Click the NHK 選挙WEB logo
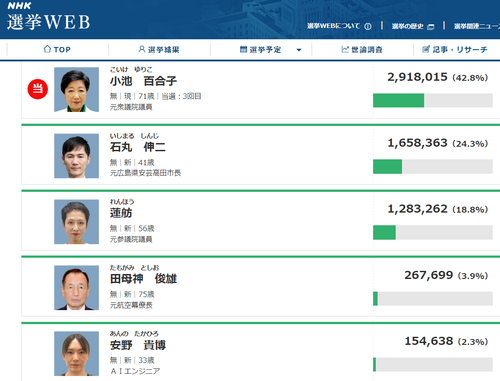This screenshot has height=381, width=500. 49,17
